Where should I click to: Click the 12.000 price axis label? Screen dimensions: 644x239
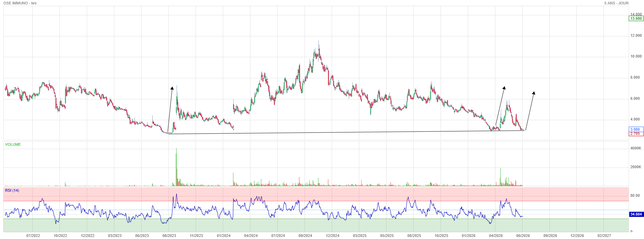(x=636, y=35)
